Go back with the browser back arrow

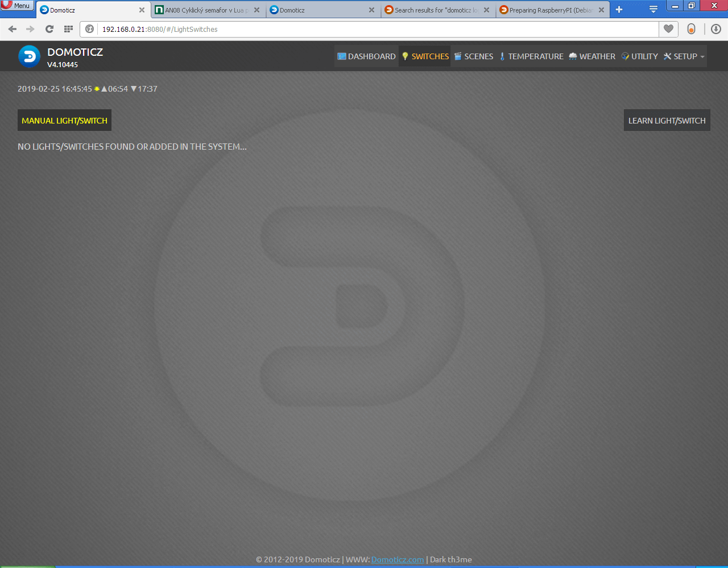point(13,29)
